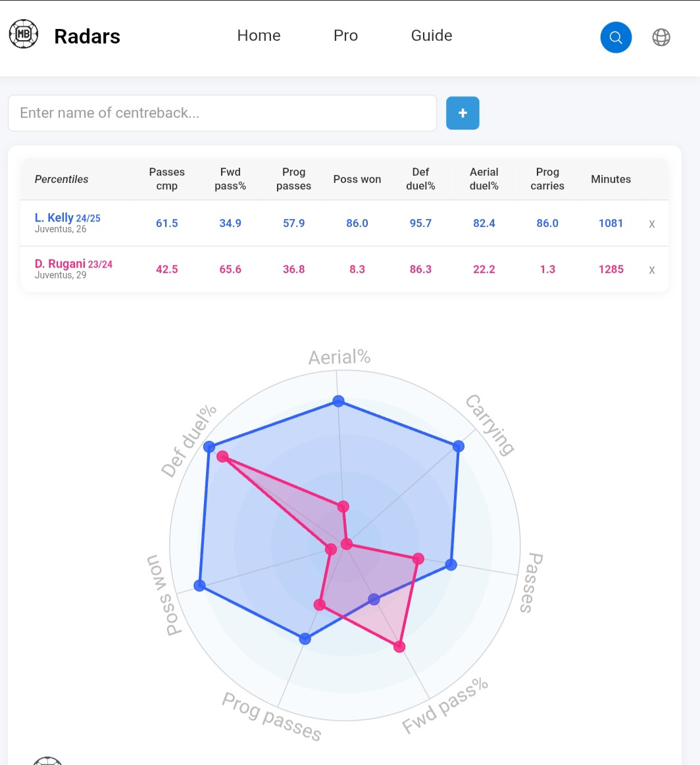Click Rugani's pink Fwd pass% radar point
Image resolution: width=700 pixels, height=765 pixels.
pos(399,647)
